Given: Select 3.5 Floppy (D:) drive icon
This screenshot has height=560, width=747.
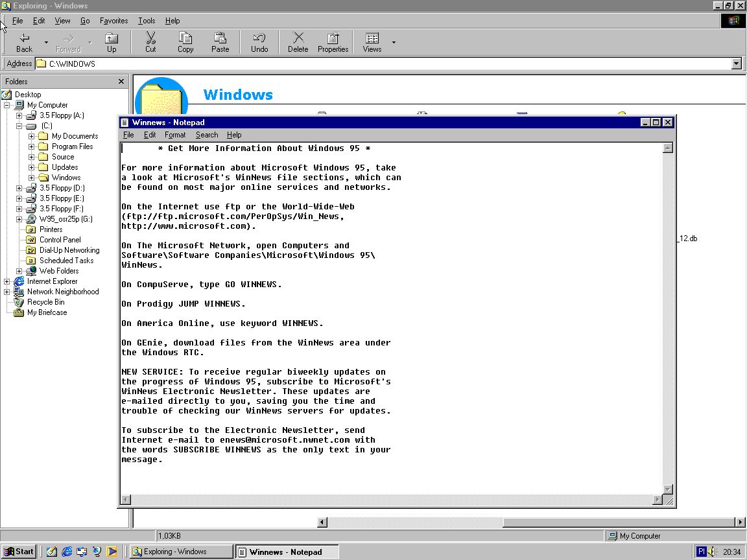Looking at the screenshot, I should pos(31,188).
